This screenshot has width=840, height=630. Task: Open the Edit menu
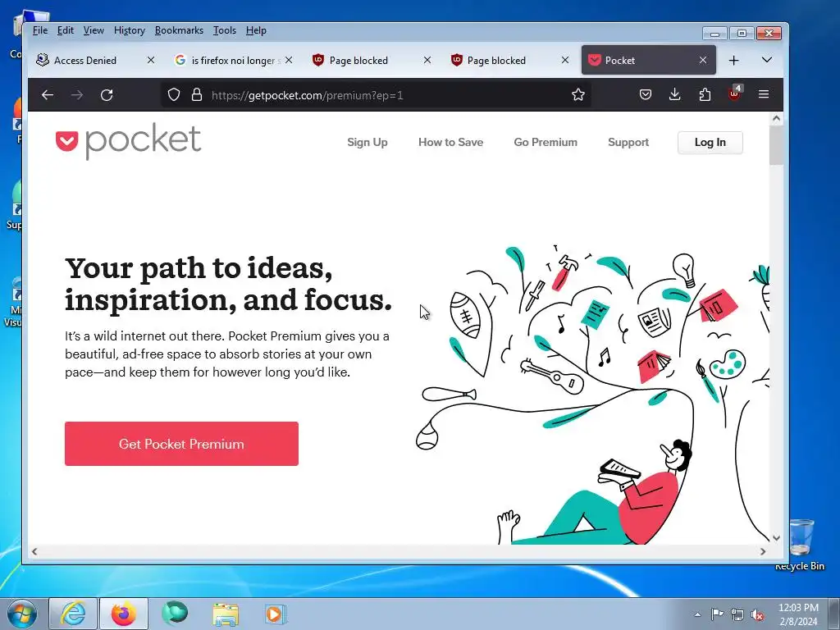(66, 30)
